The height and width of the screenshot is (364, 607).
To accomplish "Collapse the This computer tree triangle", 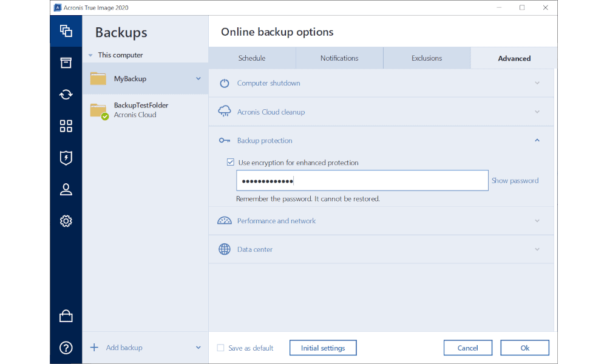I will [x=90, y=55].
